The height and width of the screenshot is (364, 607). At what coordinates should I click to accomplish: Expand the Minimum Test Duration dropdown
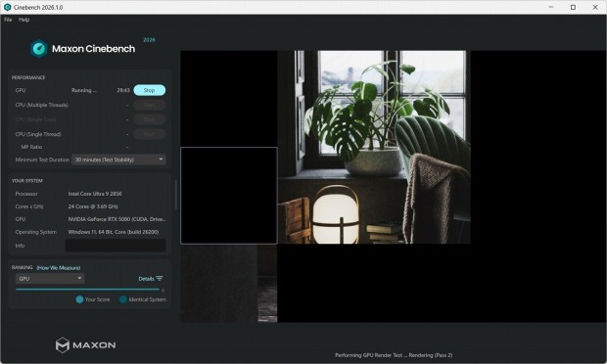[118, 159]
